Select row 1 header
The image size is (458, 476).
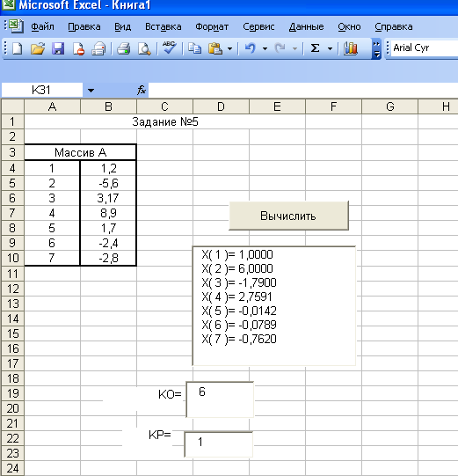click(12, 121)
